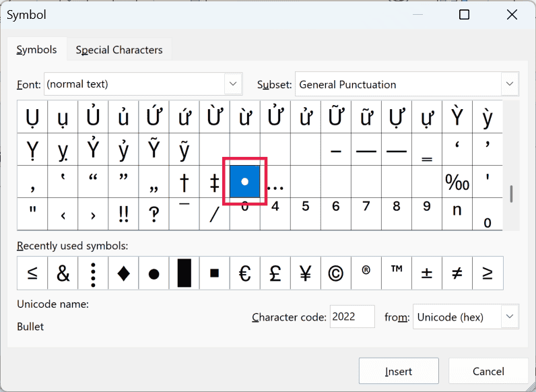This screenshot has height=392, width=536.
Task: Open the Font dropdown list
Action: [233, 84]
